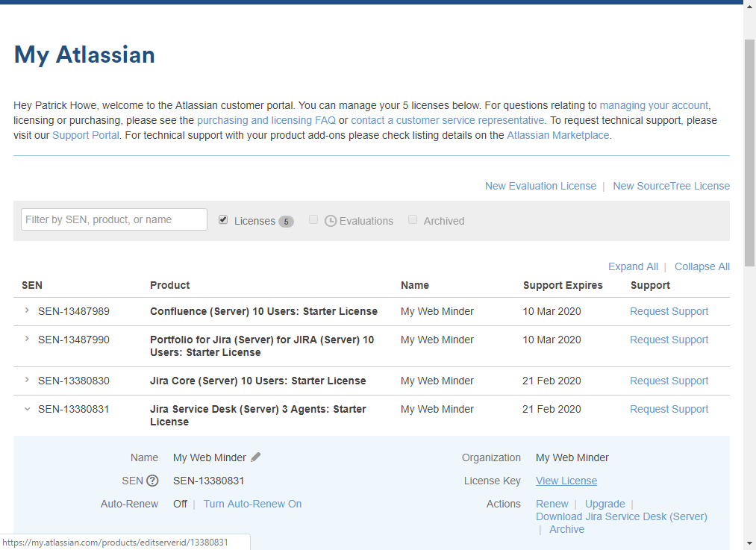Click the Renew action link
This screenshot has width=756, height=550.
coord(552,504)
